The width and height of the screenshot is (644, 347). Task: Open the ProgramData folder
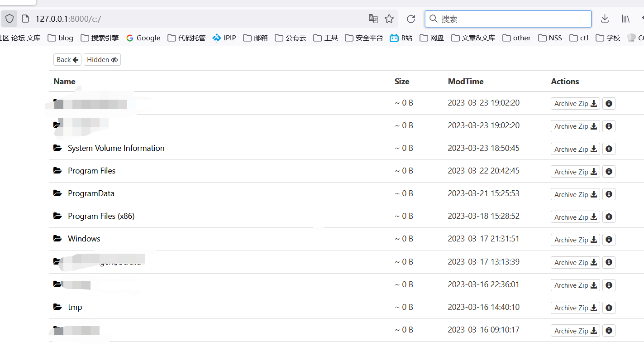91,193
